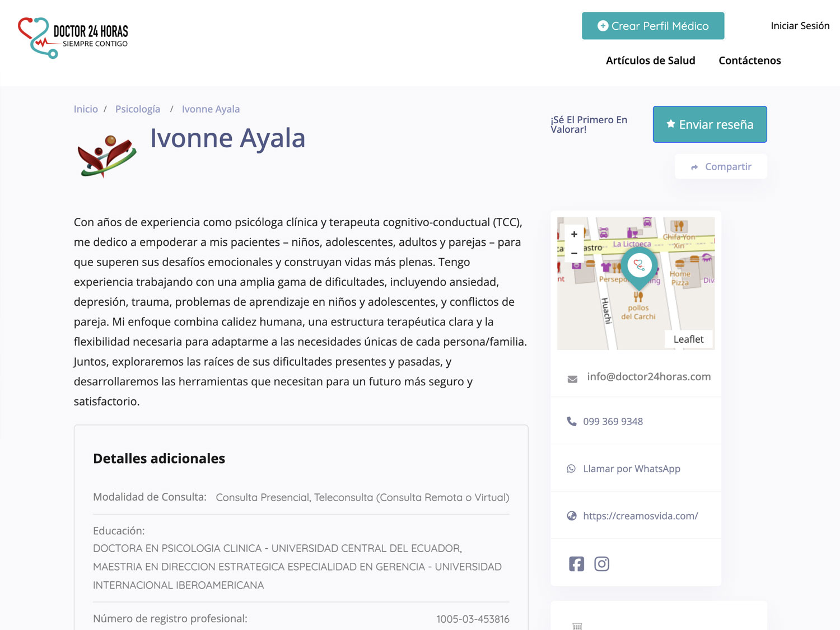Zoom out on the map with minus button
Viewport: 840px width, 630px height.
point(574,253)
